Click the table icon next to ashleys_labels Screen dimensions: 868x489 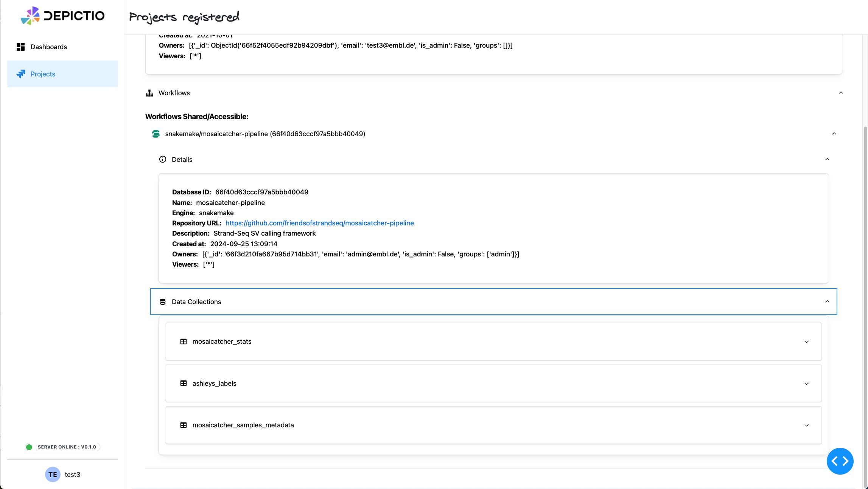tap(184, 383)
